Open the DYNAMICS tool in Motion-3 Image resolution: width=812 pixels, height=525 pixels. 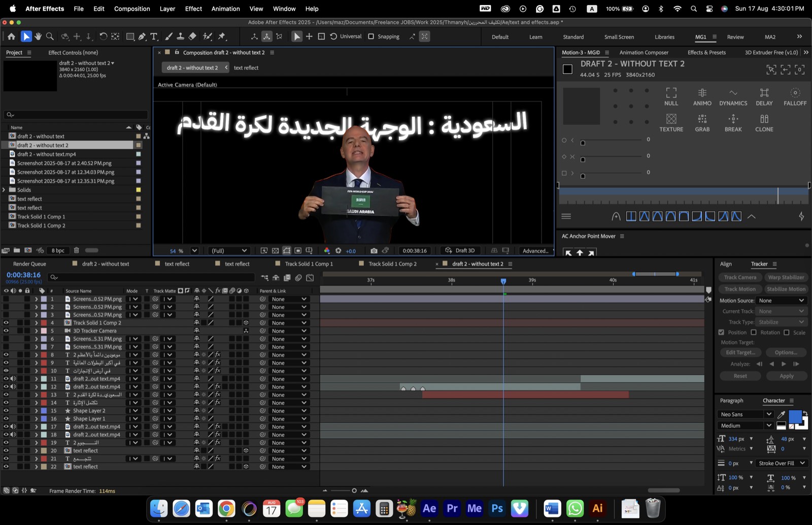coord(733,96)
